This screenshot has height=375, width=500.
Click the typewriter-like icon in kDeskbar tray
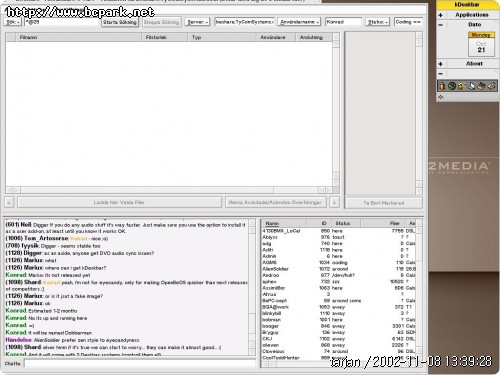pyautogui.click(x=481, y=86)
